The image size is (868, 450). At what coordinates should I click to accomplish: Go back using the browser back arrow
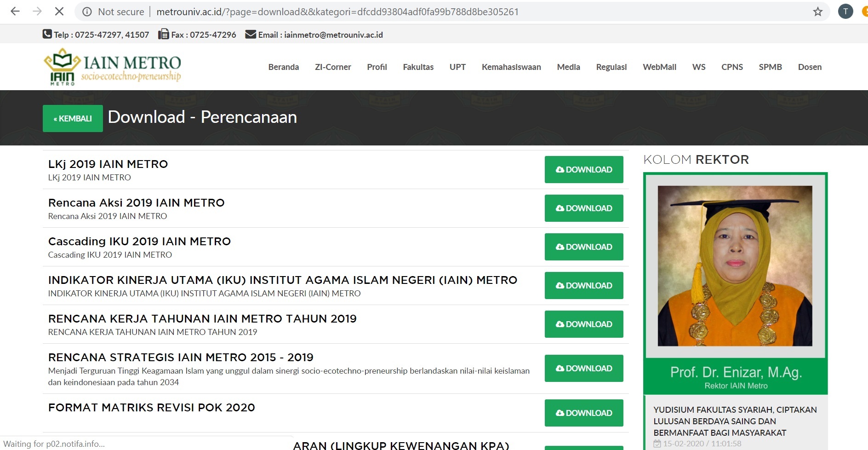click(15, 12)
